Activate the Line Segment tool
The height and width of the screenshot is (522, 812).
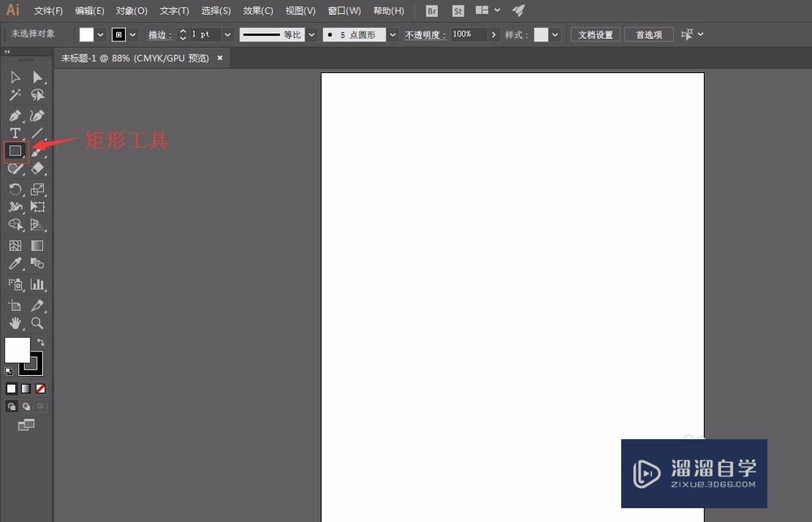tap(37, 133)
